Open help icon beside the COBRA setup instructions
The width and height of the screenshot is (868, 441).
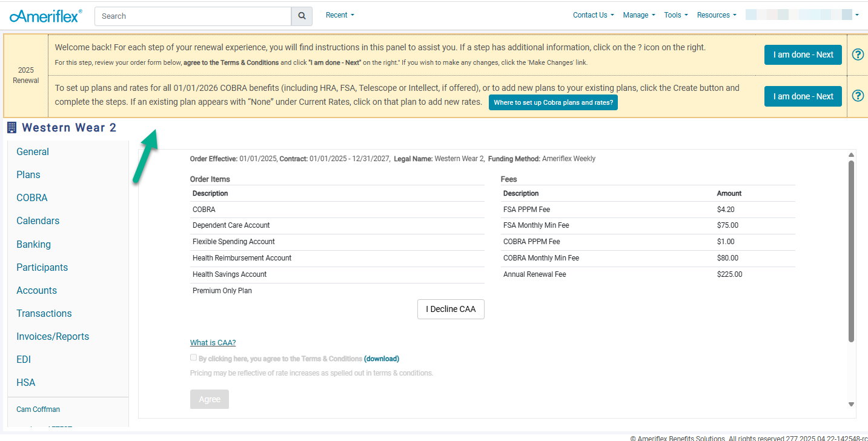[858, 96]
